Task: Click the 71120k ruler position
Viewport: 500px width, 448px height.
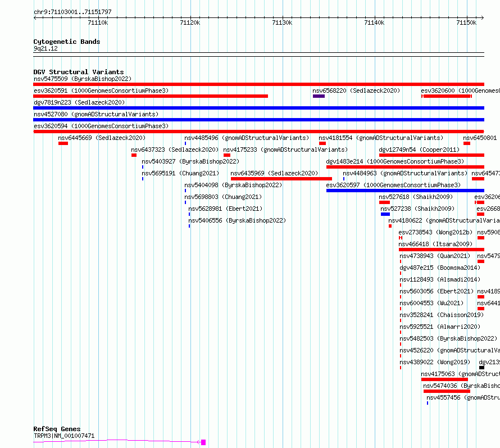Action: pos(190,22)
